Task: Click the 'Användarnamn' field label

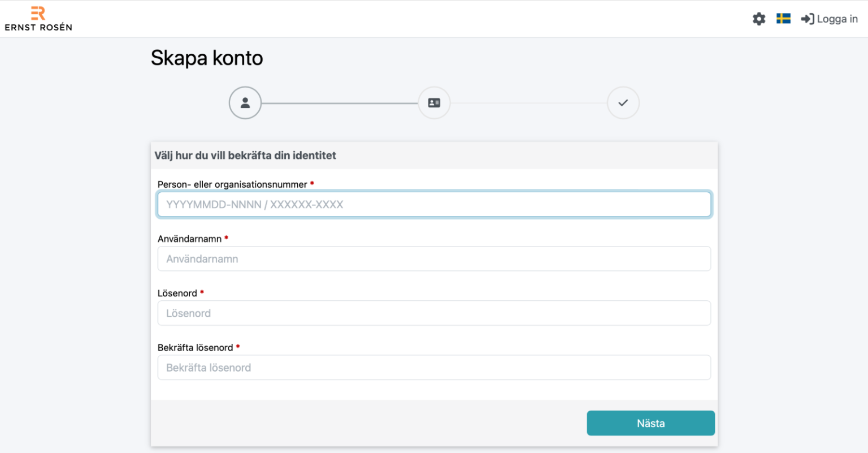Action: [189, 239]
